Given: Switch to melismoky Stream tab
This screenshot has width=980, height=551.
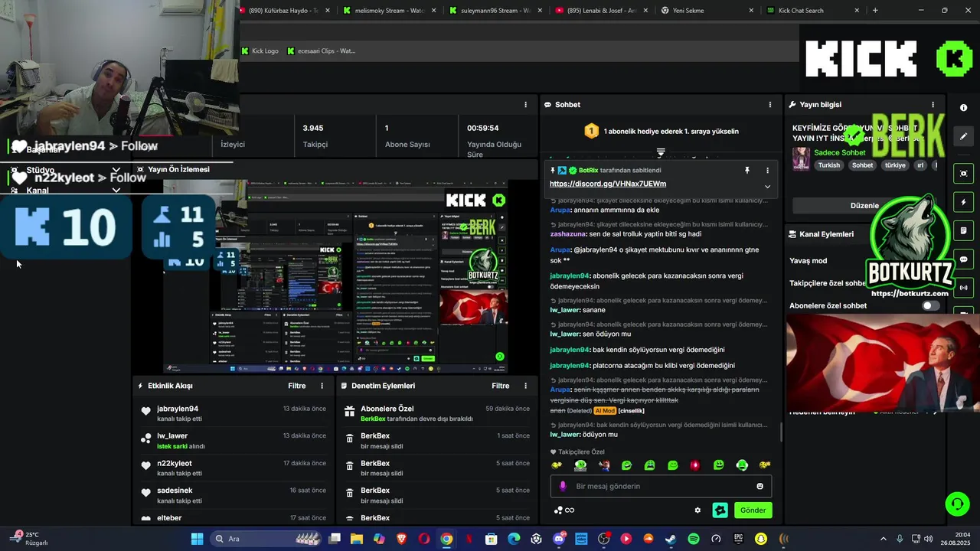Looking at the screenshot, I should click(x=390, y=11).
